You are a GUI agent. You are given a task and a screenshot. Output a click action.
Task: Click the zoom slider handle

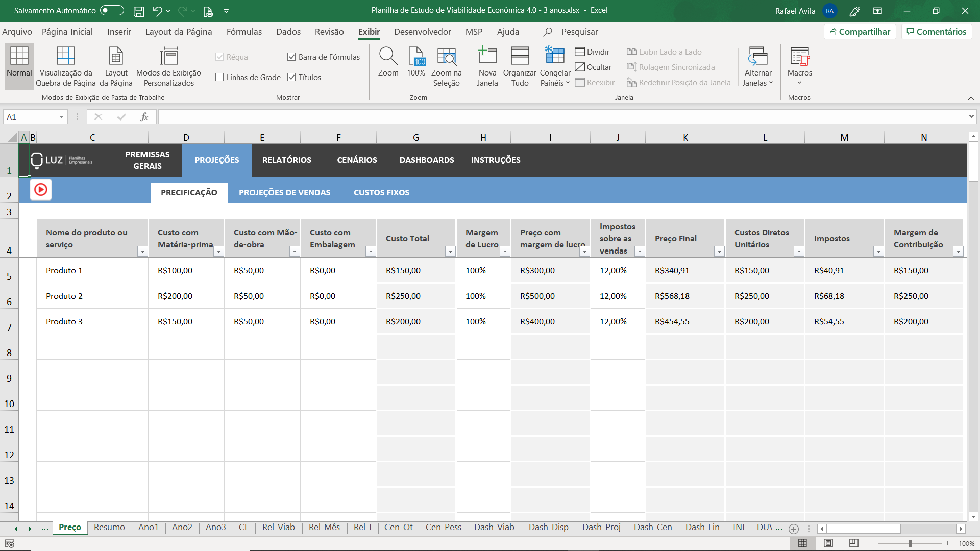point(910,543)
